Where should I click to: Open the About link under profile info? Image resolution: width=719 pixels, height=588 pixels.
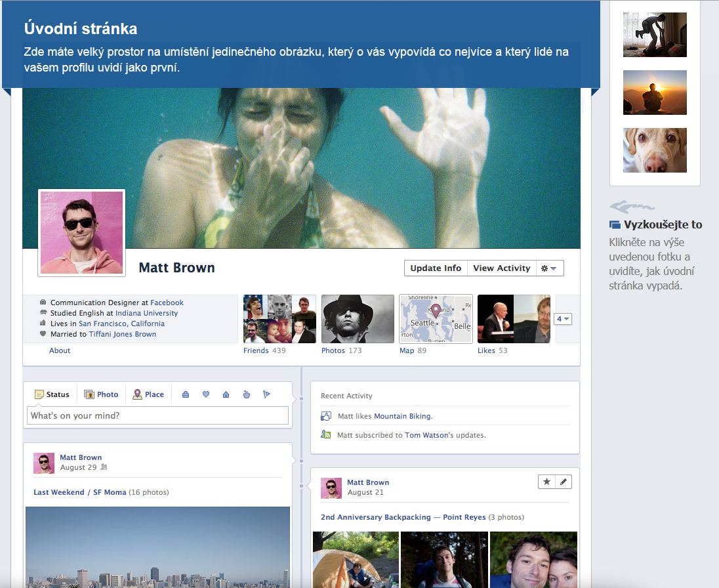point(60,350)
